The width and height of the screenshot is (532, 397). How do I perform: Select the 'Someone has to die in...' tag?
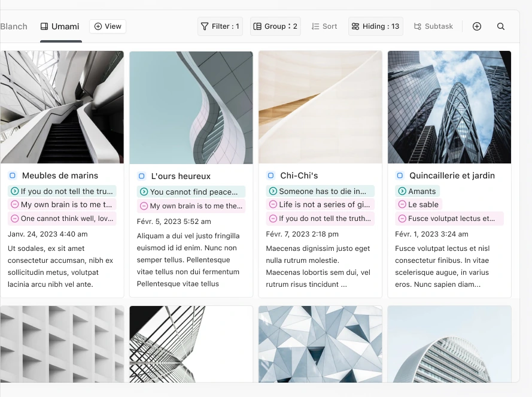320,191
